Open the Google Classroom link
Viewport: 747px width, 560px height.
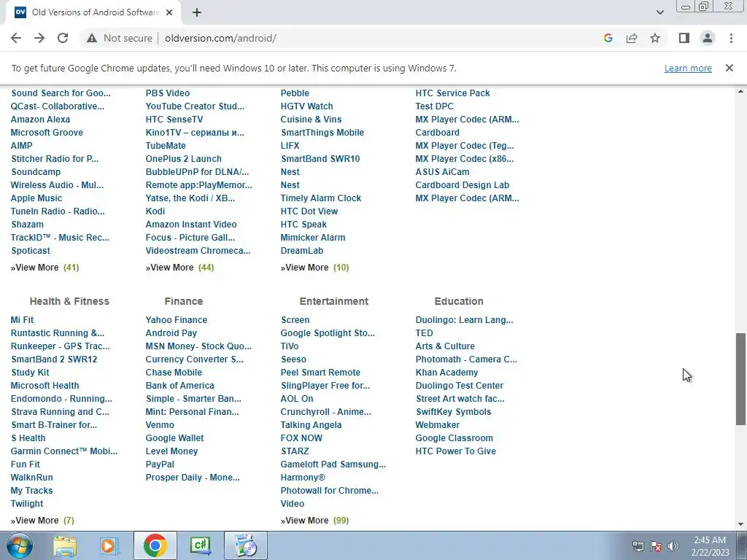point(454,438)
